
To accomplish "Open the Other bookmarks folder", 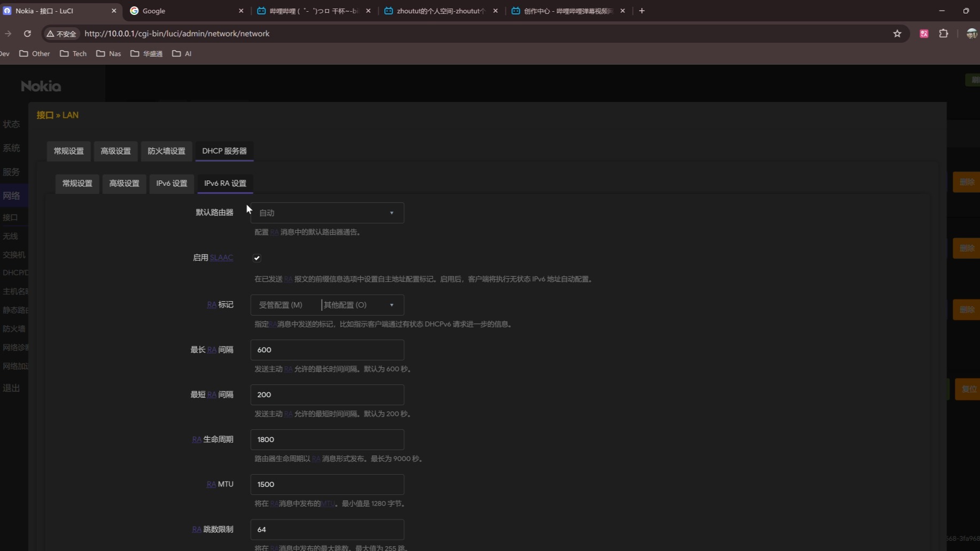I will tap(35, 53).
